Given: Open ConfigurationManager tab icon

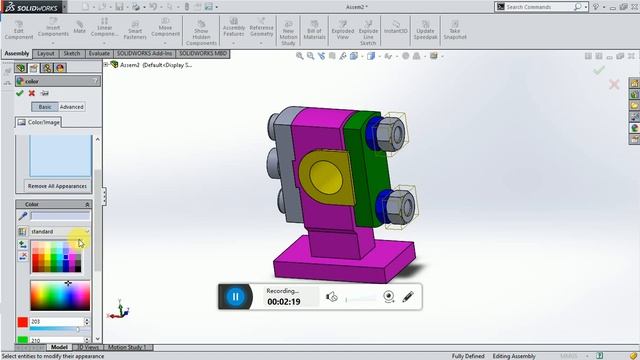Looking at the screenshot, I should [47, 68].
